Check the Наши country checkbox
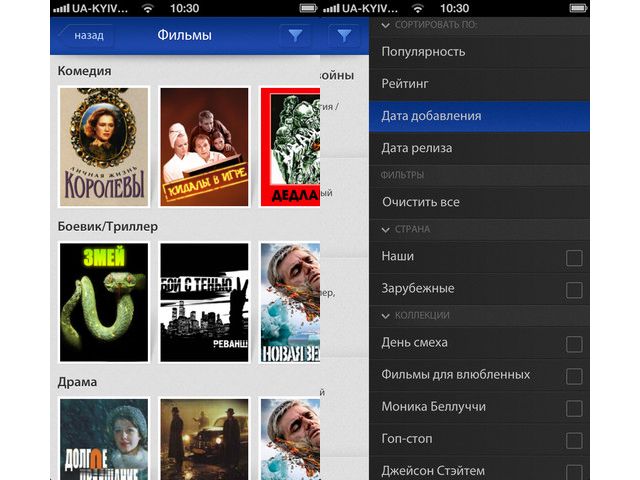This screenshot has width=640, height=480. tap(574, 258)
